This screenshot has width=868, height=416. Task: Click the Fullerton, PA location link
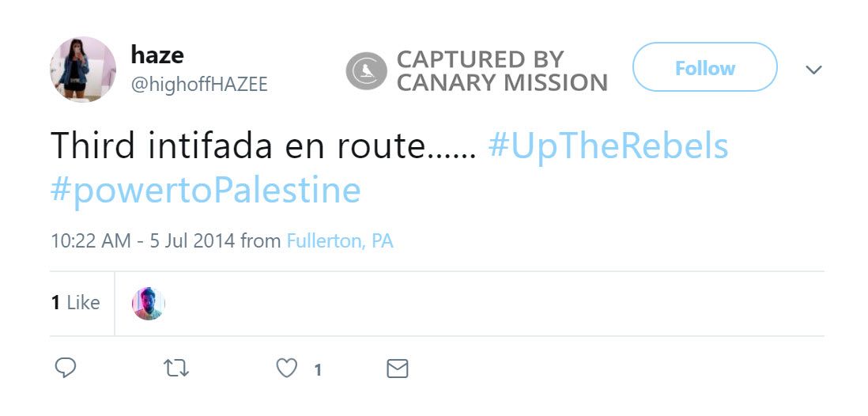pyautogui.click(x=340, y=240)
